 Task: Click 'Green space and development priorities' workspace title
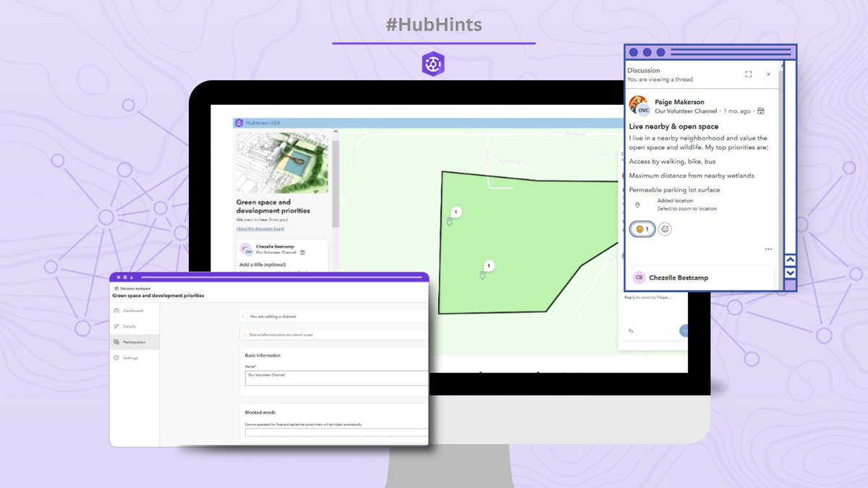158,296
